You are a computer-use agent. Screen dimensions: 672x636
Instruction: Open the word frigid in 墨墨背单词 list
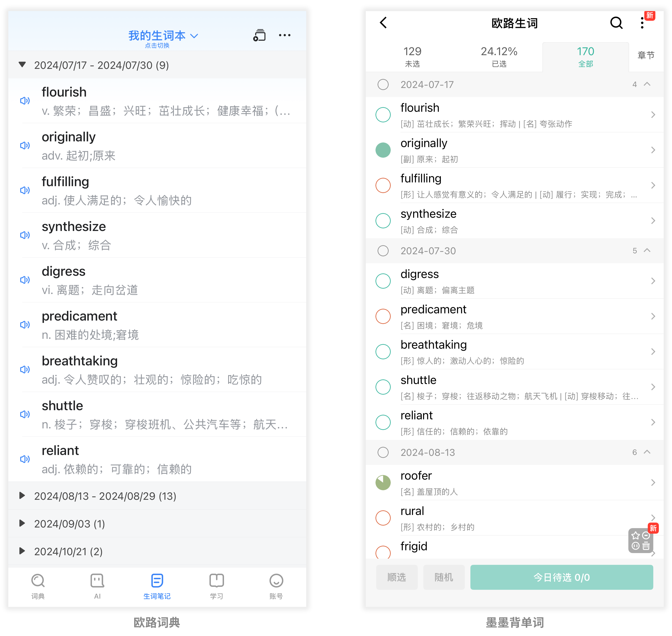click(x=514, y=548)
